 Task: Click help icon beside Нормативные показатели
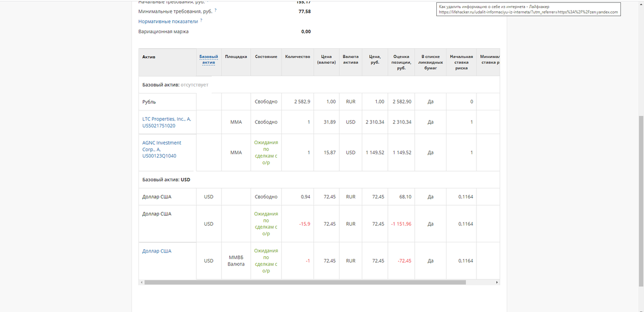coord(201,20)
